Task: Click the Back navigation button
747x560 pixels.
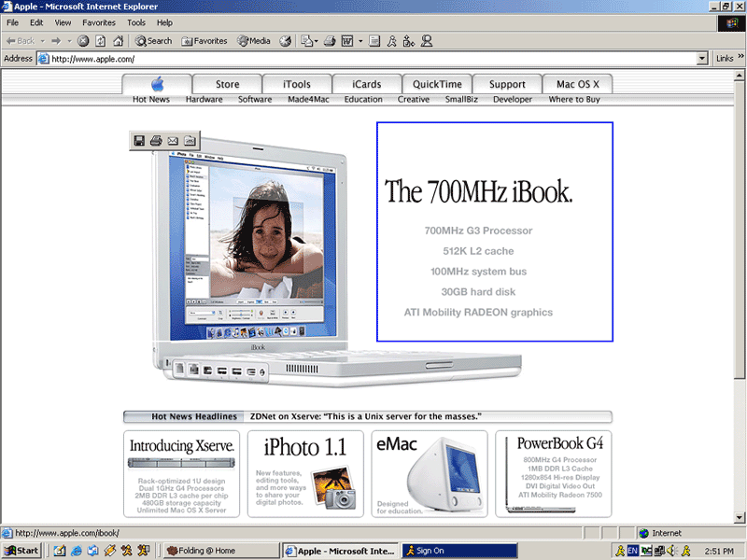Action: pyautogui.click(x=21, y=41)
